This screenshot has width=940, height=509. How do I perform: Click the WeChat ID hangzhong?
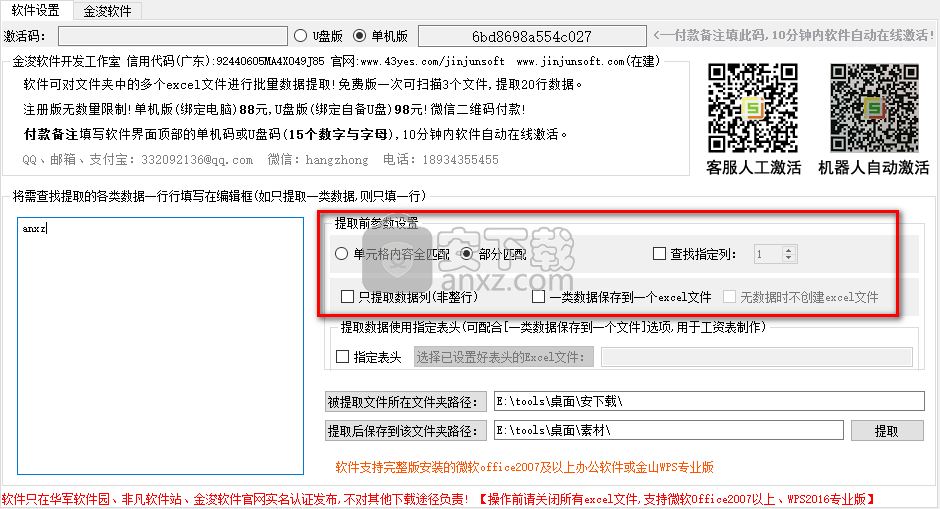337,160
